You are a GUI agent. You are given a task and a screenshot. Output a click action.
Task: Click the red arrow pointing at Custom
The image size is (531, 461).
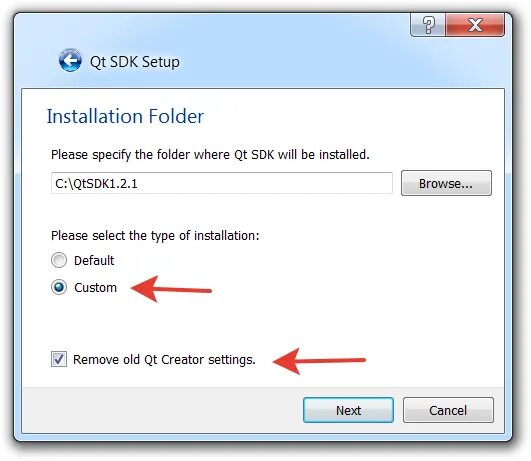[171, 289]
